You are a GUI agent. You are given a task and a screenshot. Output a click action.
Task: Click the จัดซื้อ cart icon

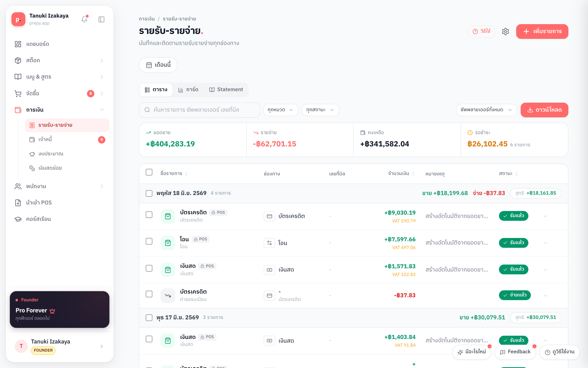[18, 93]
